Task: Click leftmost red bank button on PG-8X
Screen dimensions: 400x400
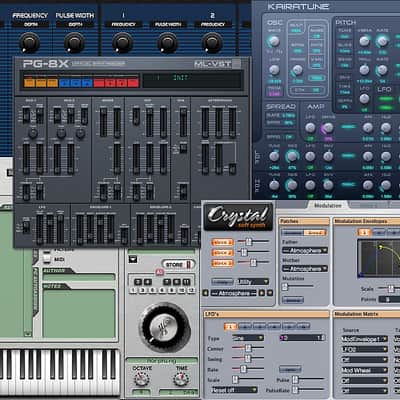Action: pos(99,82)
